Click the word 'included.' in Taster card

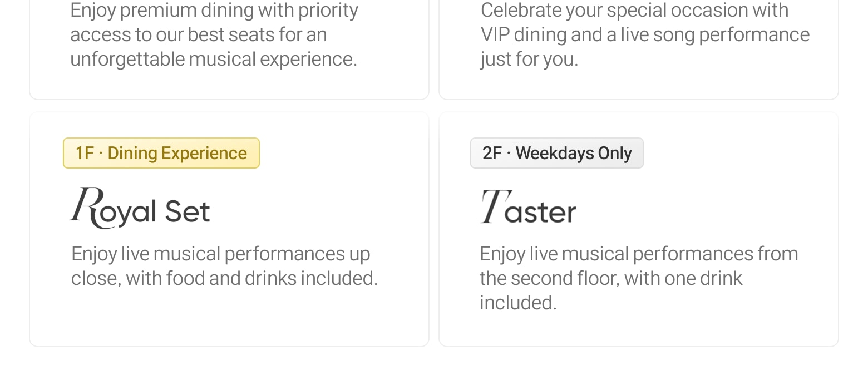pyautogui.click(x=518, y=303)
